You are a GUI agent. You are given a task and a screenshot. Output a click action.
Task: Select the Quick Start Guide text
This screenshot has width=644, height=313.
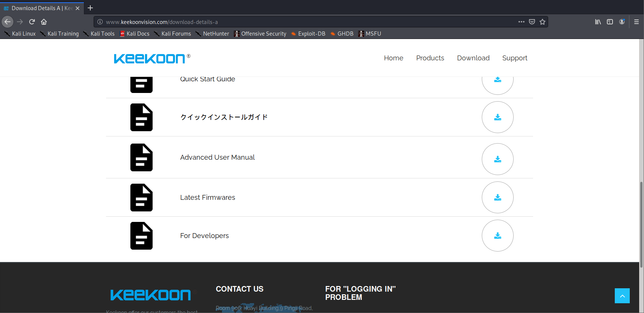coord(208,79)
